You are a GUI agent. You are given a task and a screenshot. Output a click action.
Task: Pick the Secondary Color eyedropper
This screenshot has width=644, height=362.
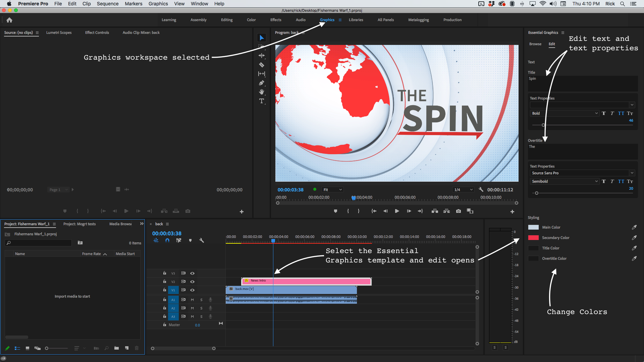coord(634,237)
